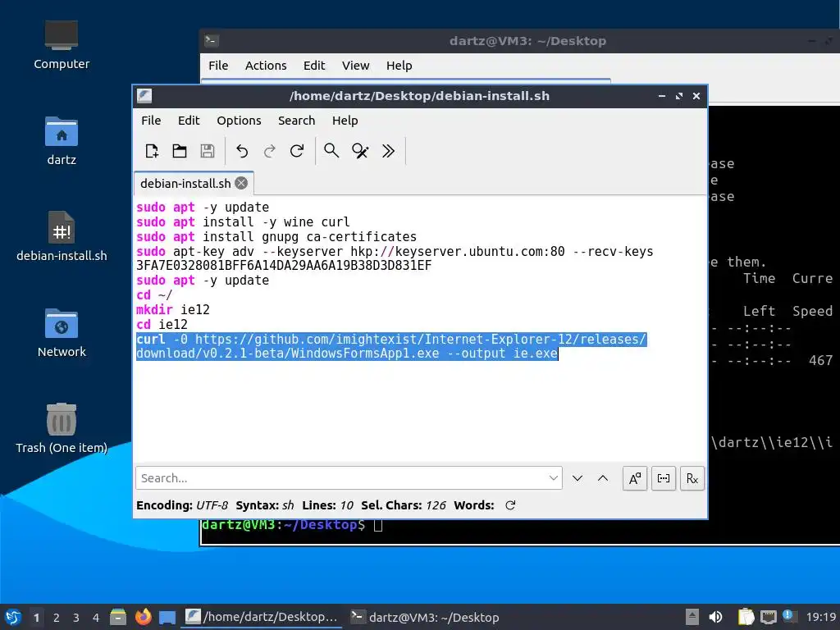Open the Edit menu in FeatherPad
Image resolution: width=840 pixels, height=630 pixels.
(189, 121)
